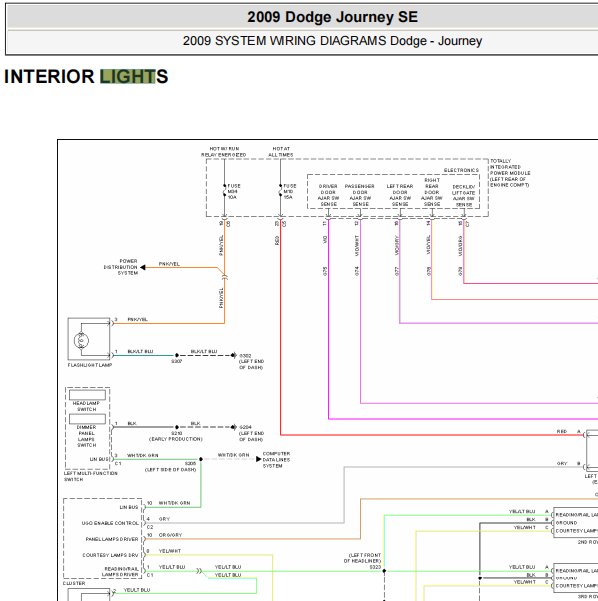
Task: Click 'DRIVER DOOR AJAR SW SENSE' label
Action: [328, 195]
